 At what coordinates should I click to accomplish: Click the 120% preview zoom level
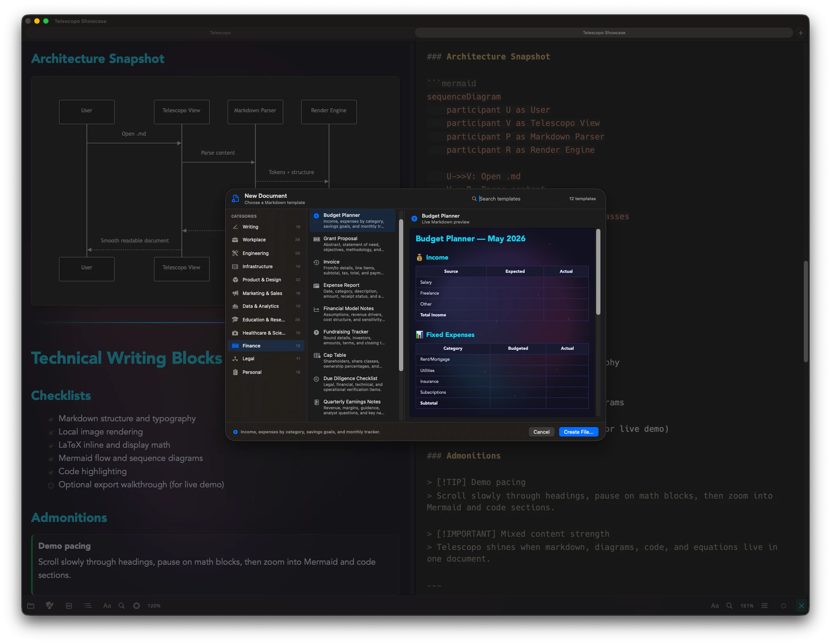(x=154, y=606)
